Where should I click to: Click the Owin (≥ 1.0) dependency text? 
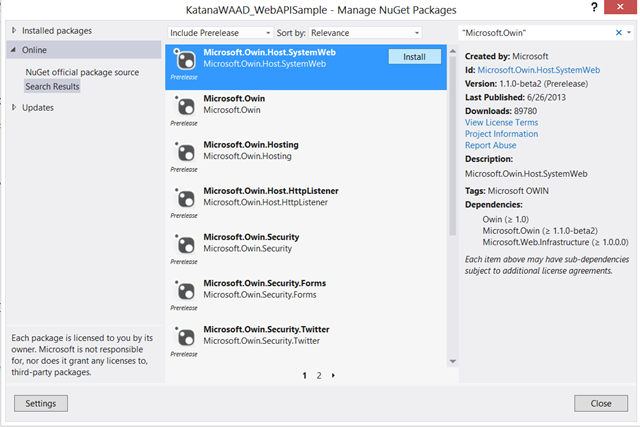pyautogui.click(x=505, y=219)
